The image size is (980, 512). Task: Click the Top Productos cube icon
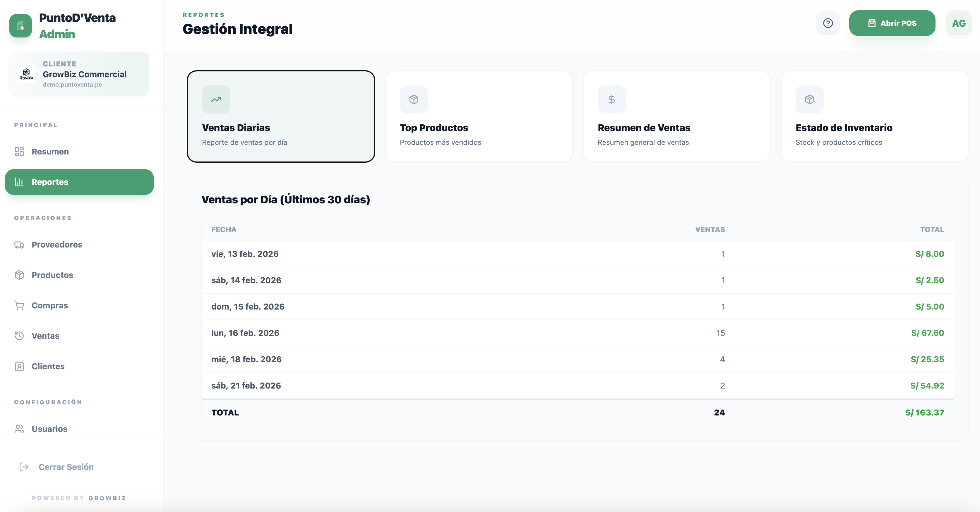coord(414,99)
